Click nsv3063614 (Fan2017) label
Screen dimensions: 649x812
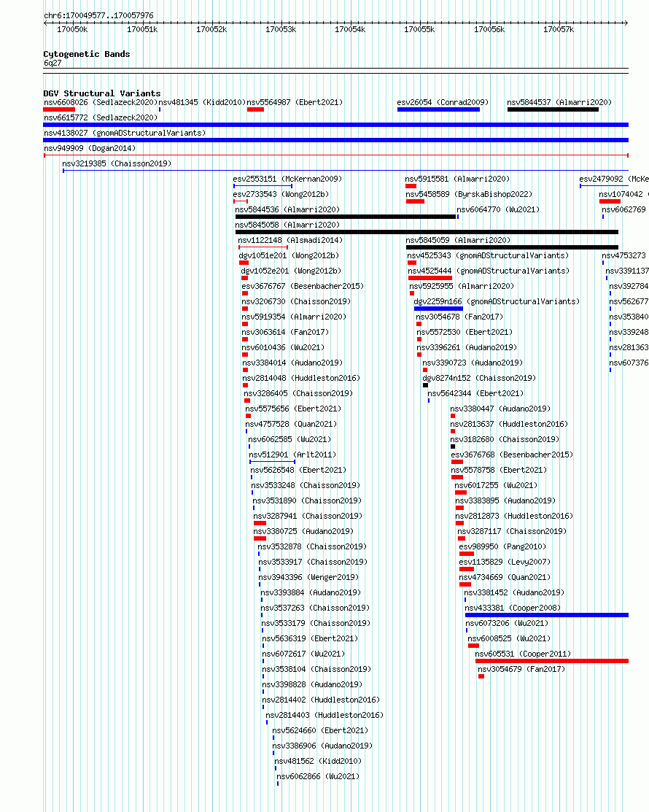[x=285, y=332]
